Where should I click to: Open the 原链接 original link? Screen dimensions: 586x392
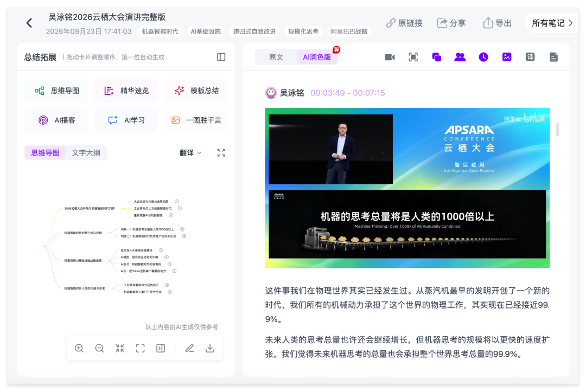tap(404, 23)
